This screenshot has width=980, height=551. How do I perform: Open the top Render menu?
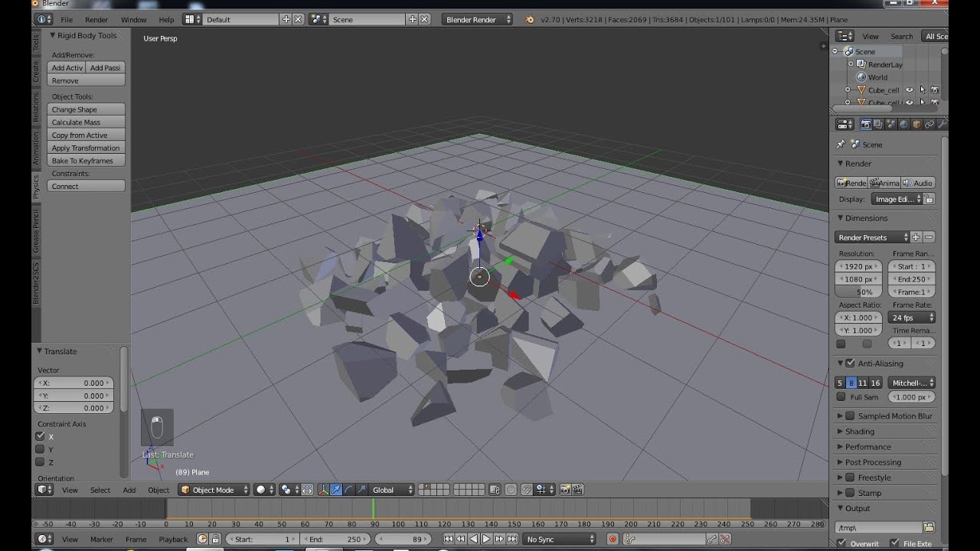(x=96, y=19)
